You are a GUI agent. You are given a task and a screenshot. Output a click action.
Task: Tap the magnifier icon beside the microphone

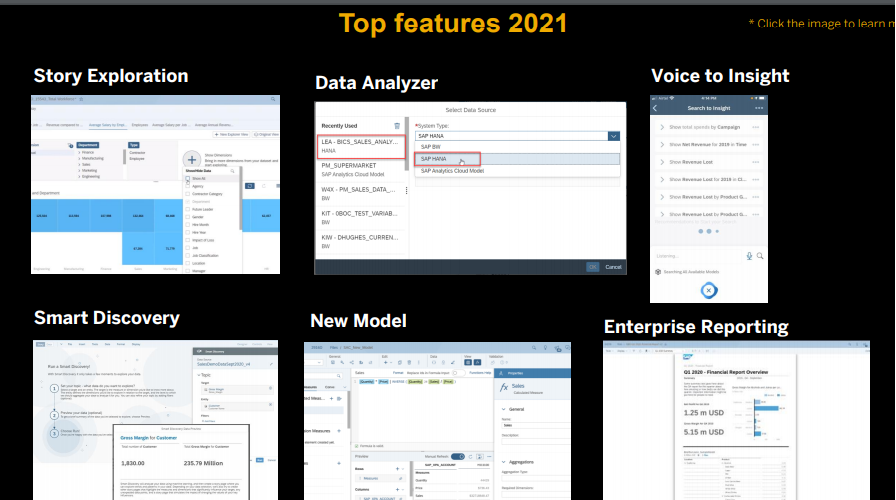click(760, 256)
